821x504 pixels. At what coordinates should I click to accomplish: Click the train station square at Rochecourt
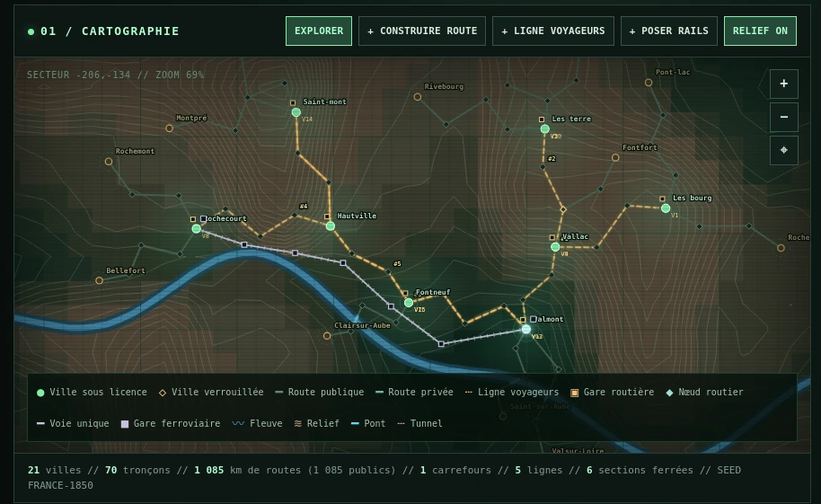tap(203, 218)
